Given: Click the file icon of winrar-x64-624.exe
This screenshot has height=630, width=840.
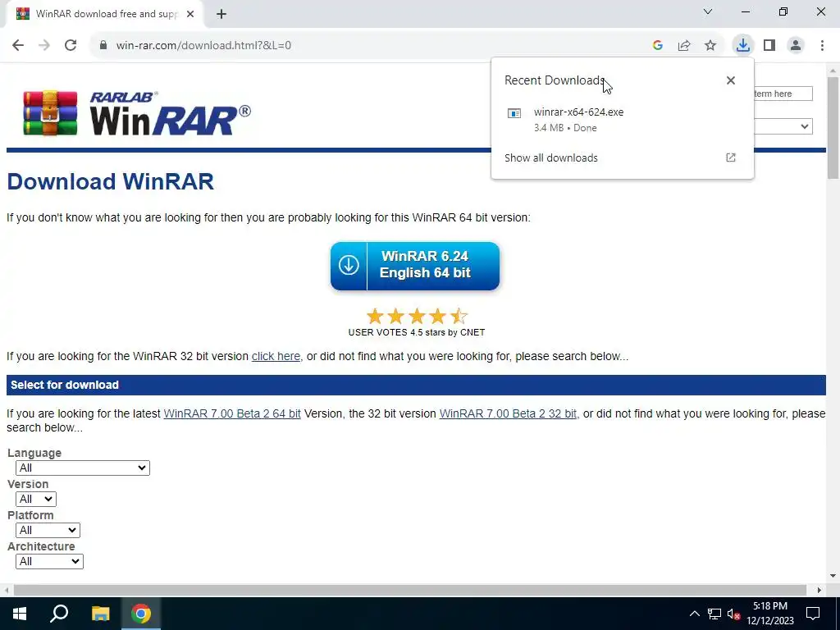Looking at the screenshot, I should (x=514, y=113).
